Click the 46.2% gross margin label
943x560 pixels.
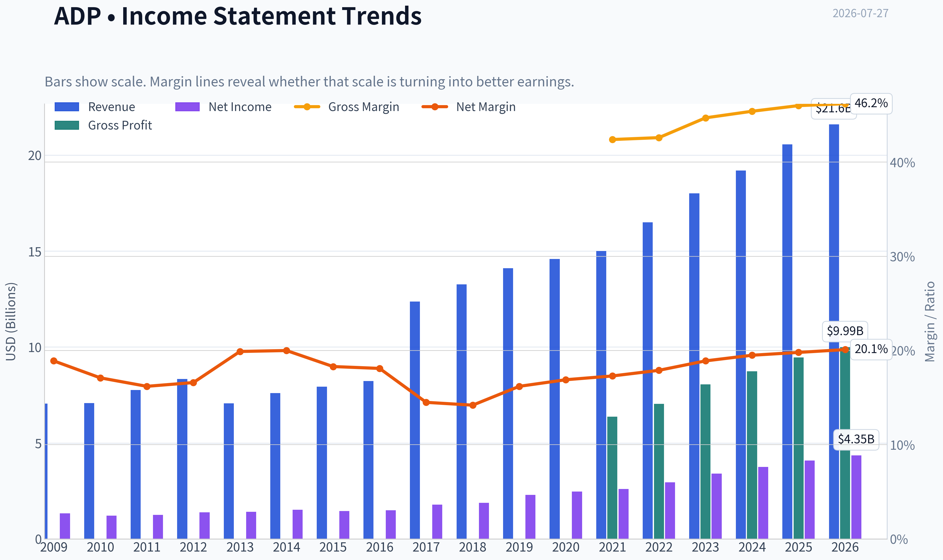point(871,103)
